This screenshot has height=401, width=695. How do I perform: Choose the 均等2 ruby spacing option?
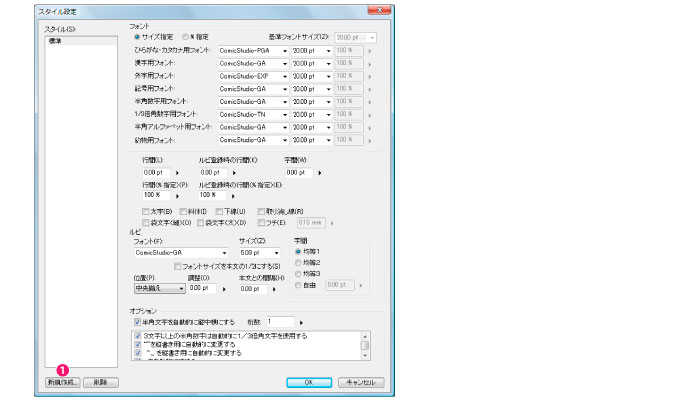[299, 262]
